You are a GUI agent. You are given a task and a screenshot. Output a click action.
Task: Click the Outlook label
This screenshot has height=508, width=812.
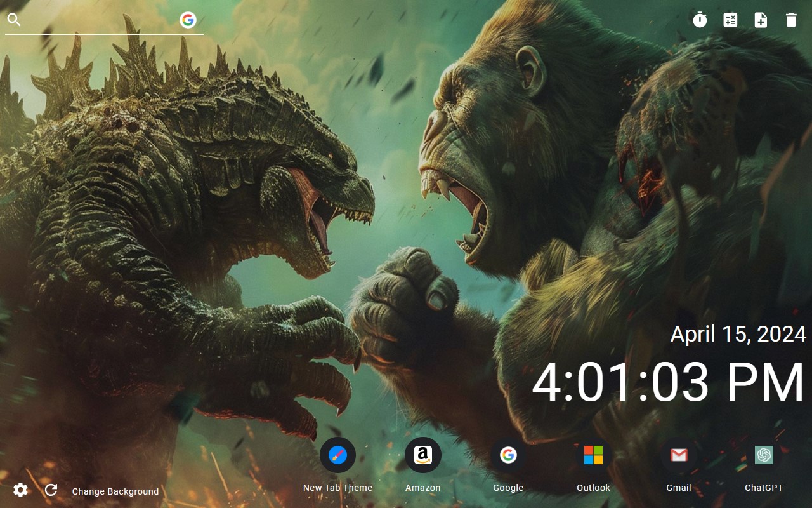593,488
